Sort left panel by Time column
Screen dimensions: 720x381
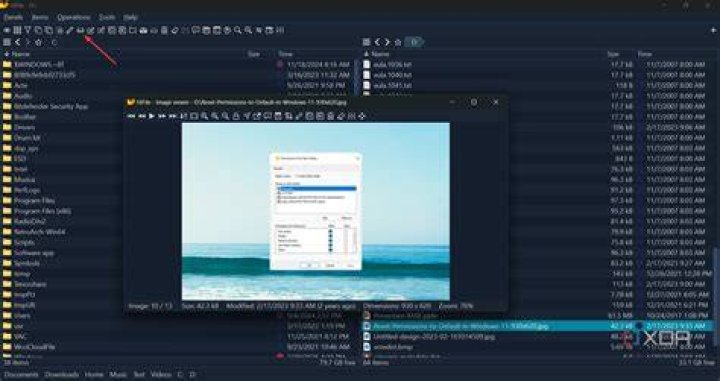click(285, 54)
